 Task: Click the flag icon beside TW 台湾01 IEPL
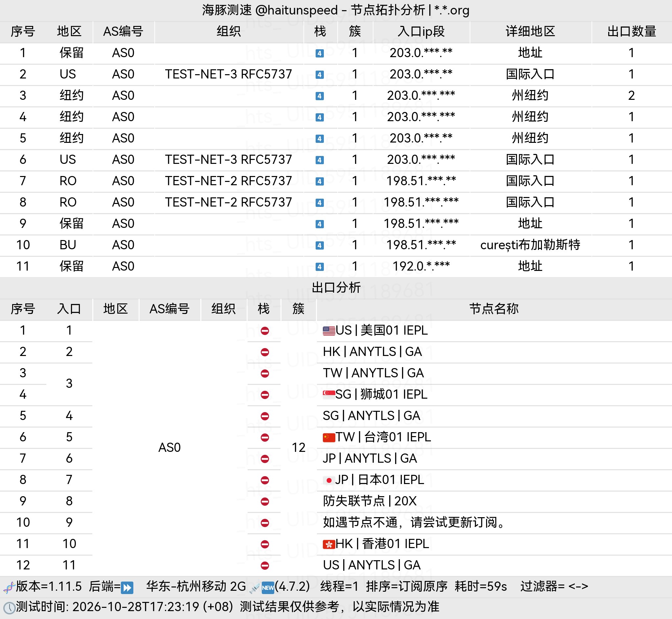(x=329, y=437)
